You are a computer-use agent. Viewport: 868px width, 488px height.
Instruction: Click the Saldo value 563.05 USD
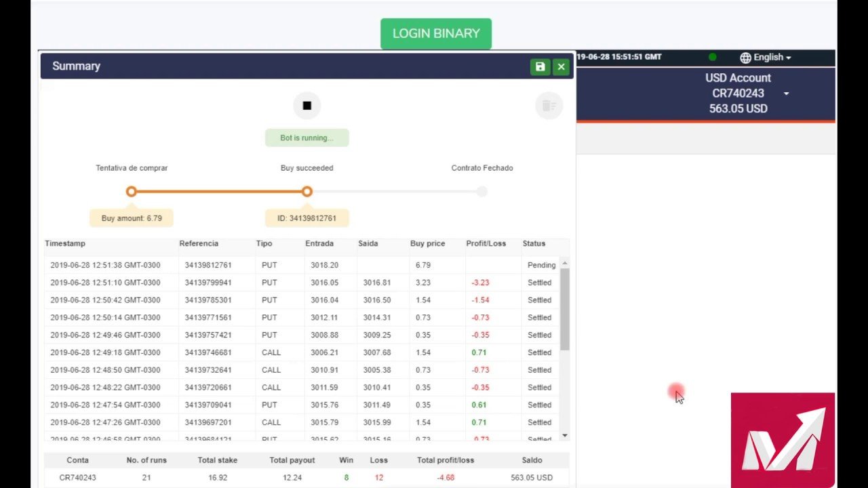[x=532, y=478]
